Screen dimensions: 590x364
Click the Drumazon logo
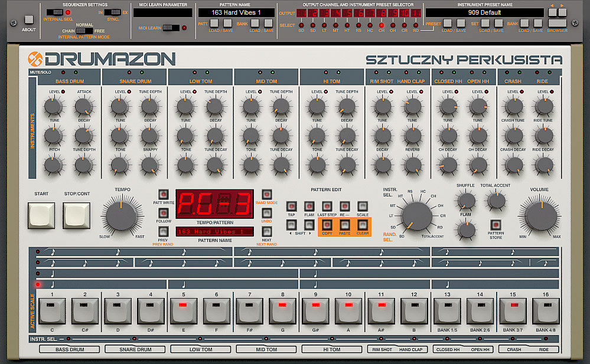point(102,59)
